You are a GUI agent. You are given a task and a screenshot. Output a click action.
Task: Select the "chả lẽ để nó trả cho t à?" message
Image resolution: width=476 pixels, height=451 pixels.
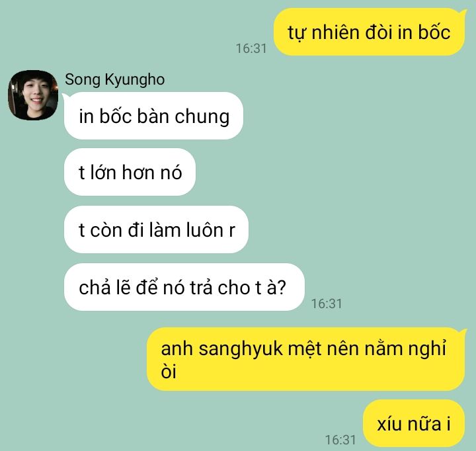pos(184,287)
